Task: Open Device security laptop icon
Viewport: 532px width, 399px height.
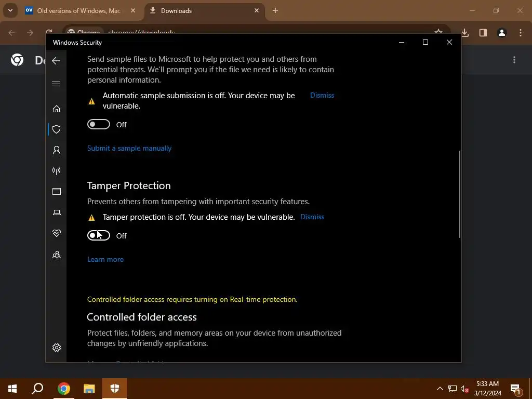Action: tap(56, 212)
